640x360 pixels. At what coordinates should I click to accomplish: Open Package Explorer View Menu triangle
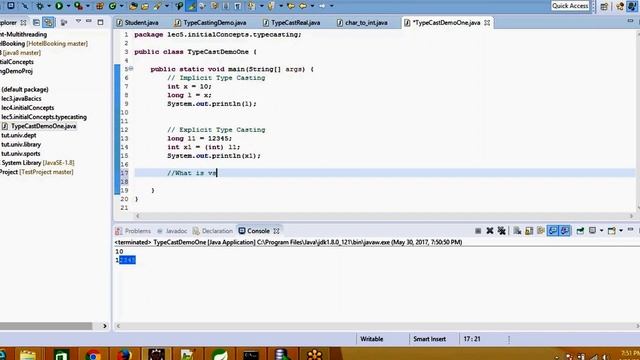coord(78,22)
